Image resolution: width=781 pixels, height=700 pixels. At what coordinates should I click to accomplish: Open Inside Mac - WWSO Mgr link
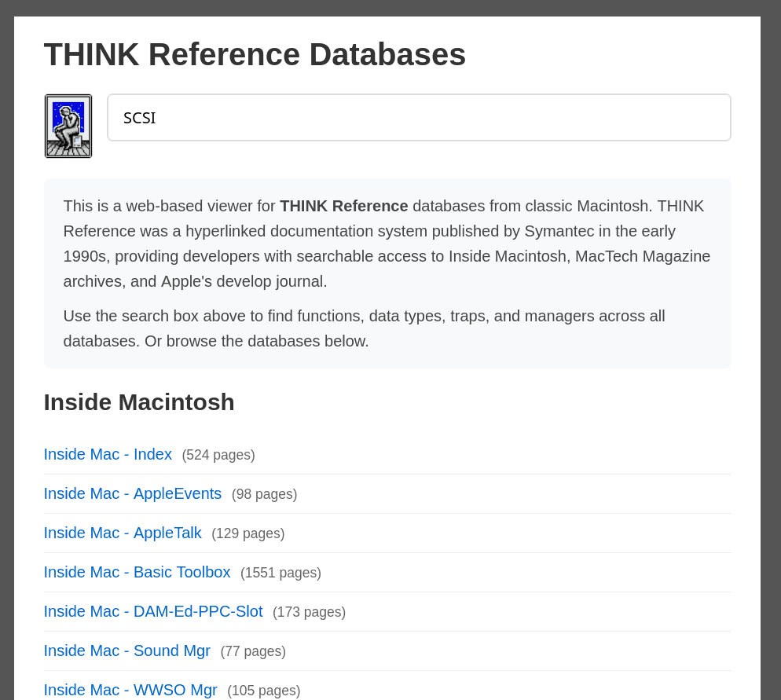130,690
